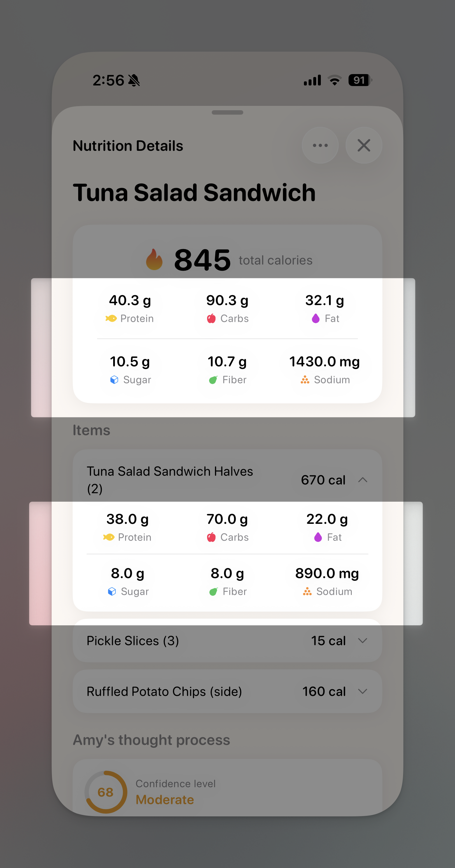Tap the fish Protein icon in totals
The height and width of the screenshot is (868, 455).
[x=111, y=318]
